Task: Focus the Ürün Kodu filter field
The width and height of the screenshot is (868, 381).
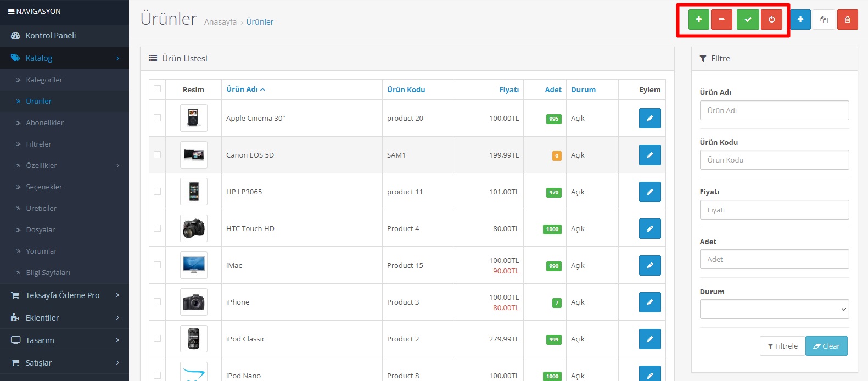Action: [774, 160]
